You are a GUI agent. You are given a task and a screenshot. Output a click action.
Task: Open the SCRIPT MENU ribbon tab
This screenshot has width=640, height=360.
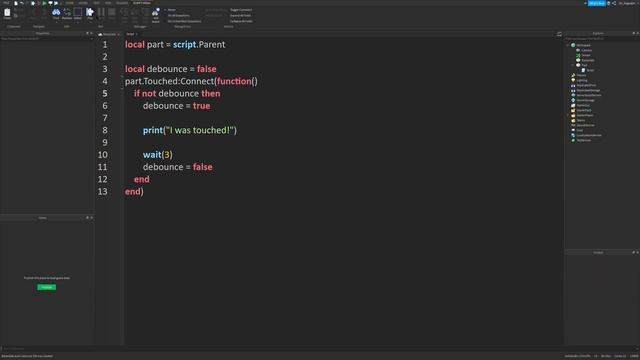click(x=142, y=3)
